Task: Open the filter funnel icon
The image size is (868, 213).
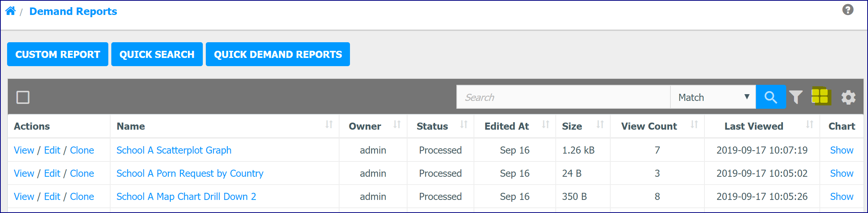Action: pyautogui.click(x=796, y=97)
